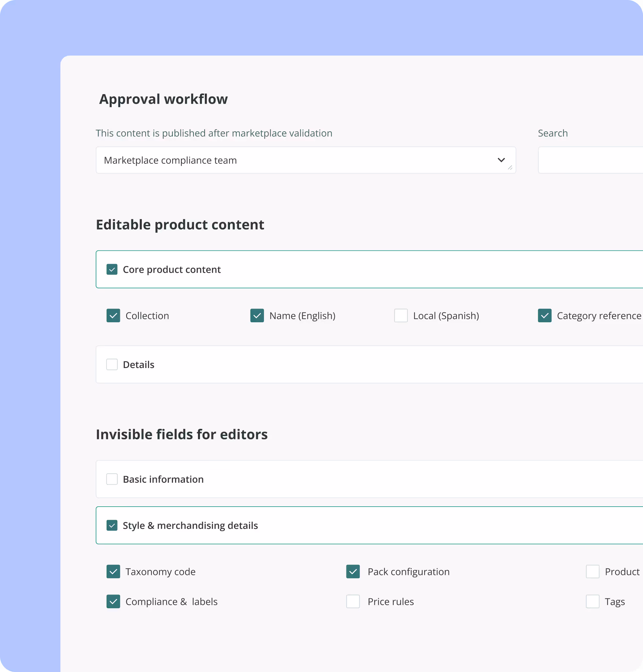Uncheck the Pack configuration checkbox
643x672 pixels.
pos(353,572)
